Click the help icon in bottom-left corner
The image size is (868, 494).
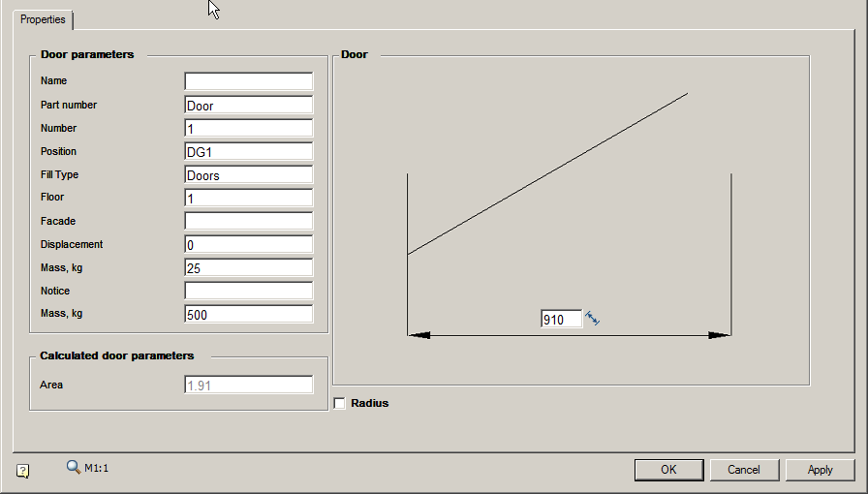click(23, 471)
